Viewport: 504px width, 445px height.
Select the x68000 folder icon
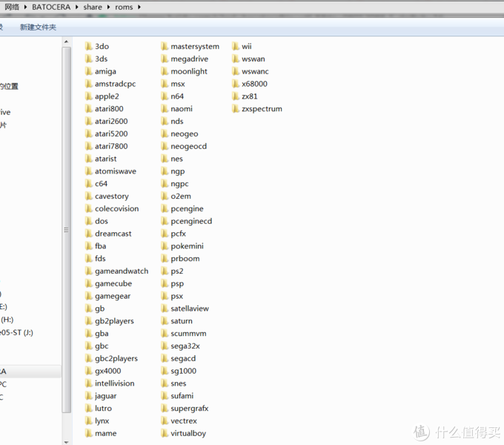[x=236, y=84]
